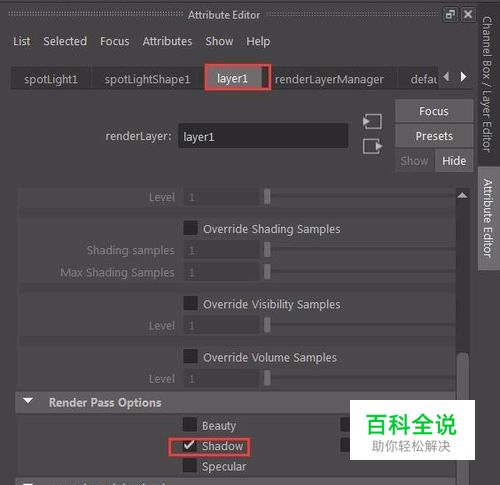Switch to the renderLayerManager tab
This screenshot has height=485, width=500.
pos(329,79)
